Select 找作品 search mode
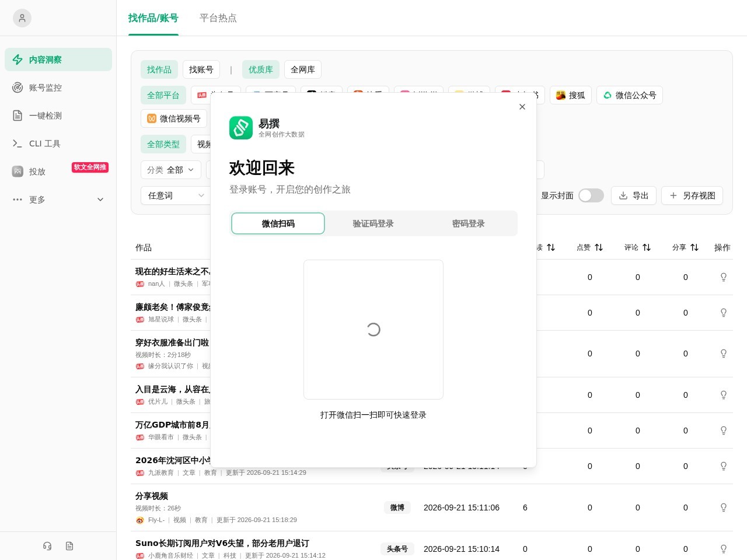The image size is (747, 560). coord(159,69)
